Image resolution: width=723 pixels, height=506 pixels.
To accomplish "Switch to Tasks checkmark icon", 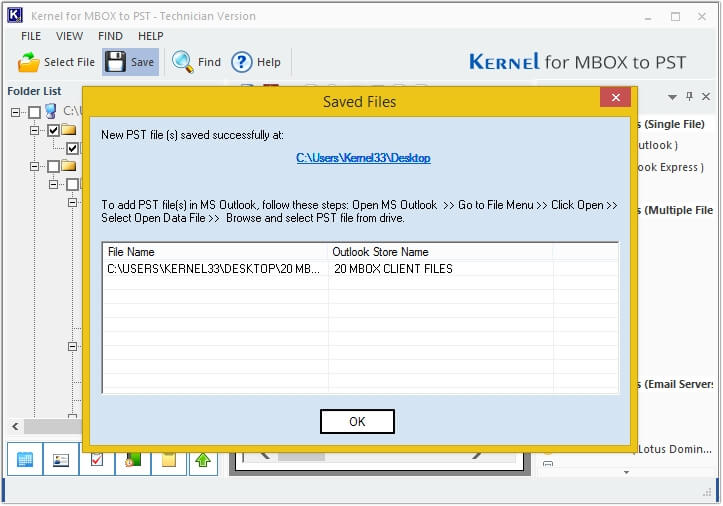I will click(97, 460).
